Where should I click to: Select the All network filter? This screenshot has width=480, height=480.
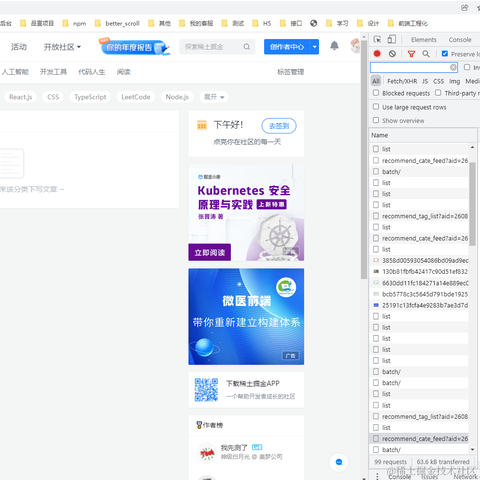pyautogui.click(x=376, y=81)
